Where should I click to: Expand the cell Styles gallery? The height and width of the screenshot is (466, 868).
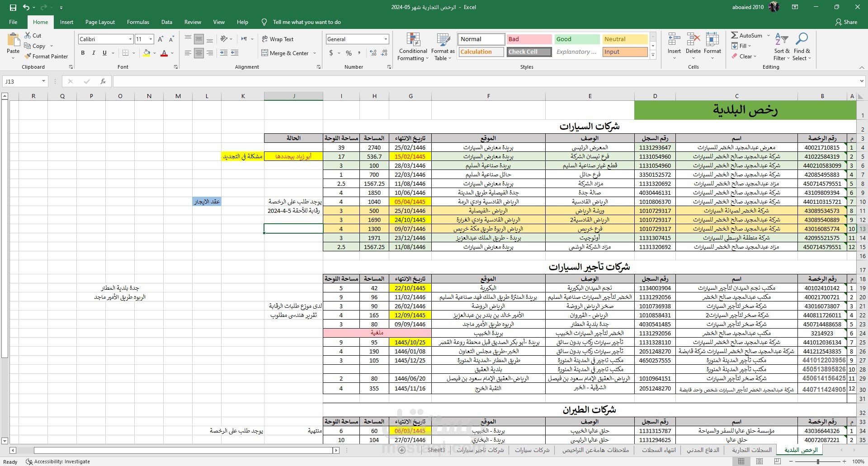pyautogui.click(x=653, y=55)
